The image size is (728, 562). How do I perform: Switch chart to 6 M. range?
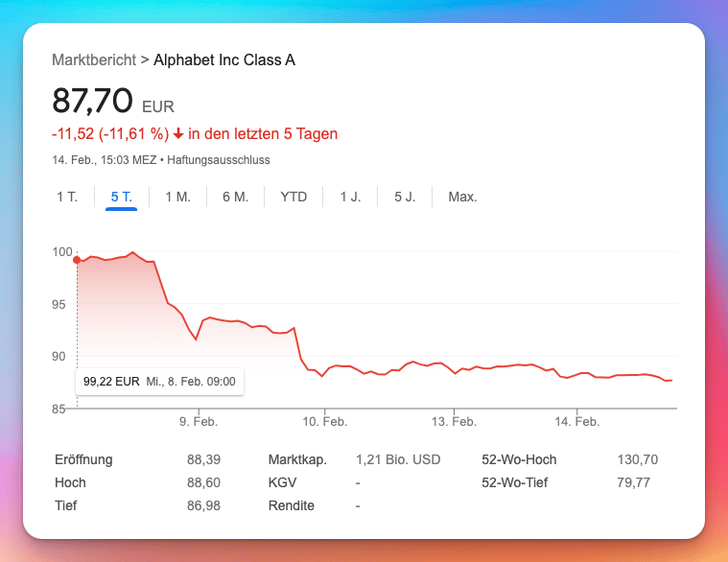(235, 197)
